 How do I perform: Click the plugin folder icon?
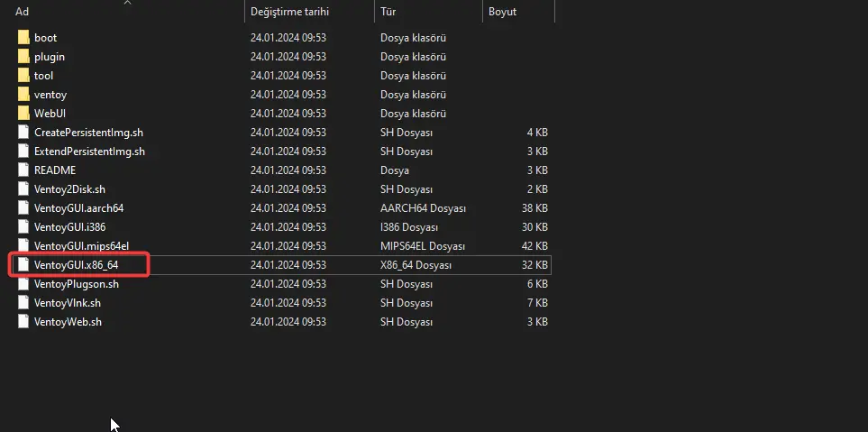23,57
